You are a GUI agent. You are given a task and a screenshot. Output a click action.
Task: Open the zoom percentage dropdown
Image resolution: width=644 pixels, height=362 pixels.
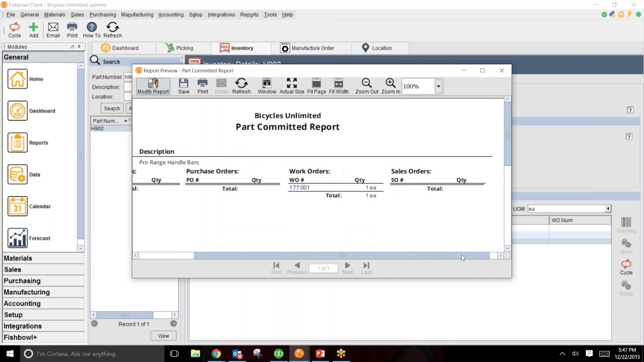438,86
